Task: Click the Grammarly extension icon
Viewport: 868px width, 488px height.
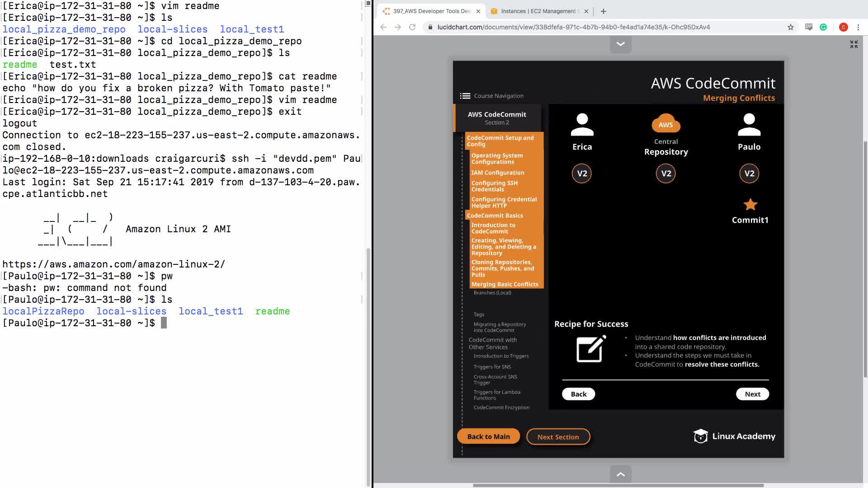Action: (823, 27)
